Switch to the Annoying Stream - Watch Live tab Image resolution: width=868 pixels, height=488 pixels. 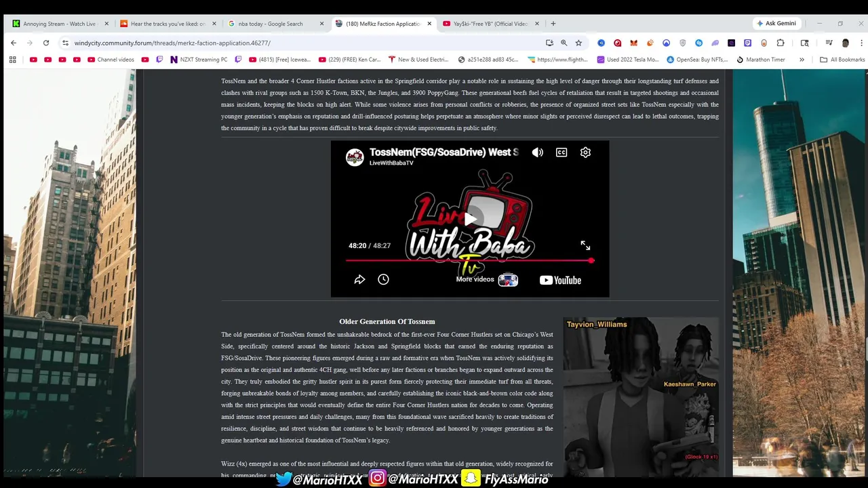coord(61,24)
